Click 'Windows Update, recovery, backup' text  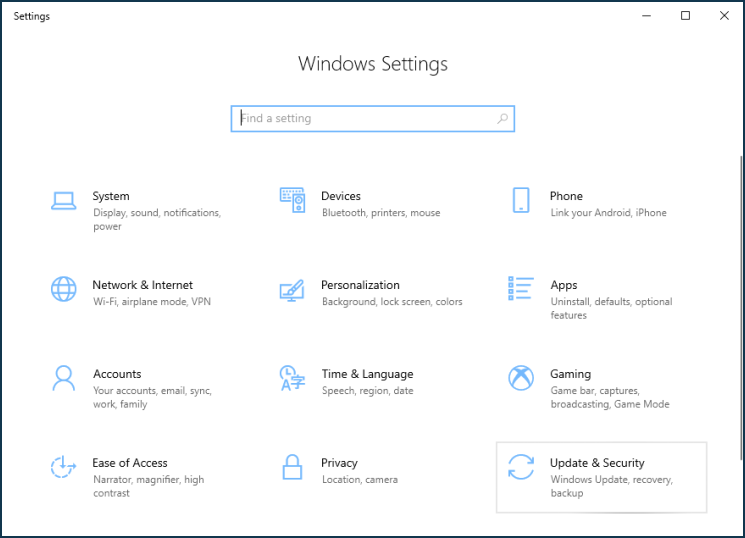coord(611,486)
